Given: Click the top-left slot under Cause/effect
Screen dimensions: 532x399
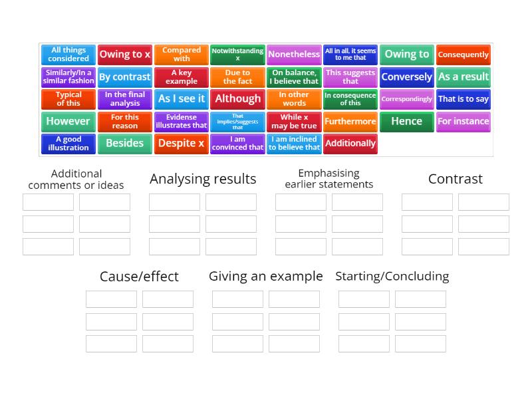Looking at the screenshot, I should [111, 299].
